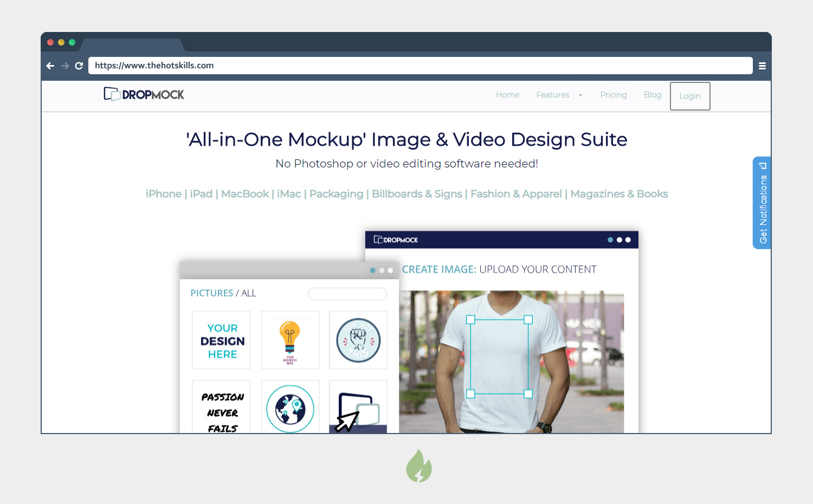Click the bottom-left handle of shirt selection
Viewport: 813px width, 504px height.
coord(470,394)
